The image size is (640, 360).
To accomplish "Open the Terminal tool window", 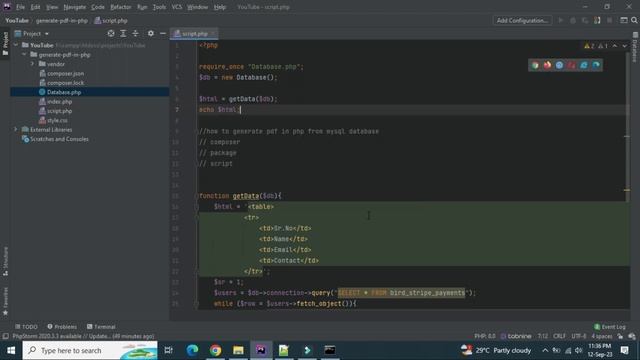I will tap(101, 327).
